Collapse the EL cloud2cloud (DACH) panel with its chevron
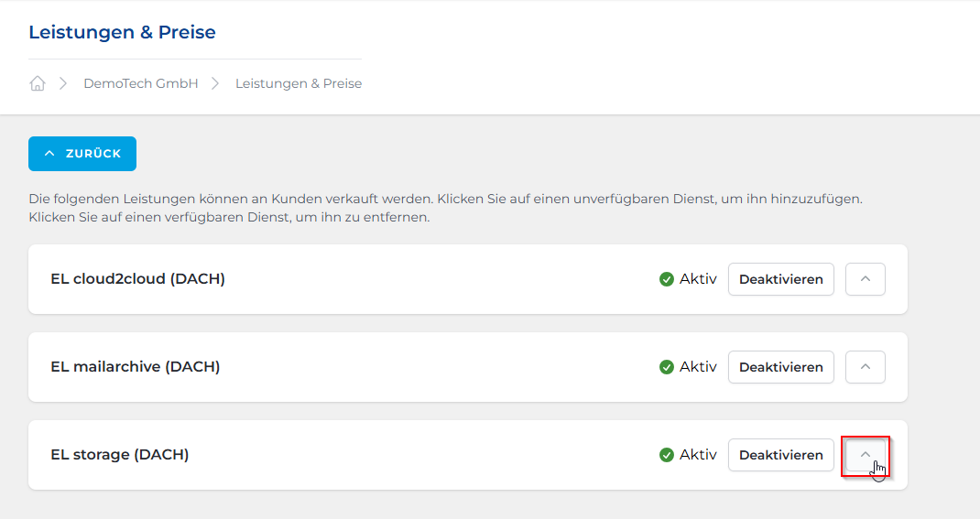 click(865, 279)
